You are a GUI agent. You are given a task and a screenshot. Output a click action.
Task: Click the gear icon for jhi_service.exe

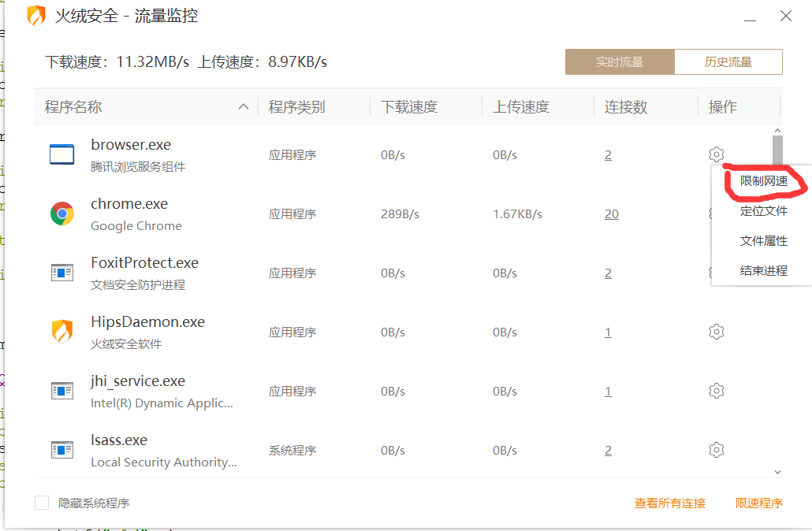point(717,390)
